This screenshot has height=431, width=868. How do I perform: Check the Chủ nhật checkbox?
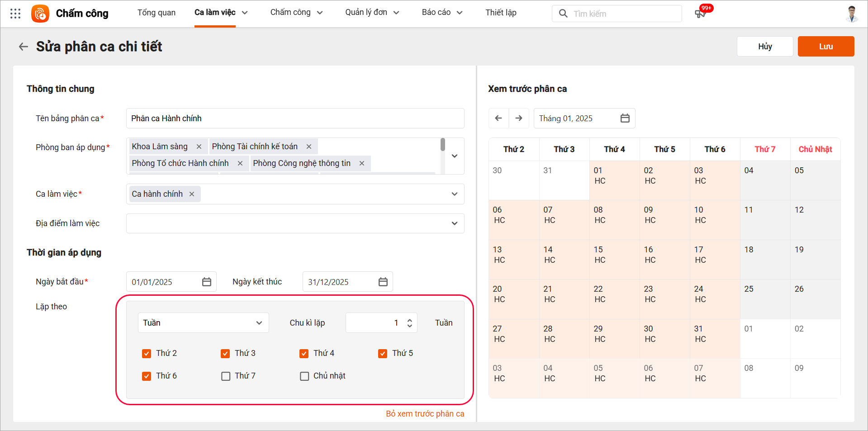coord(304,376)
